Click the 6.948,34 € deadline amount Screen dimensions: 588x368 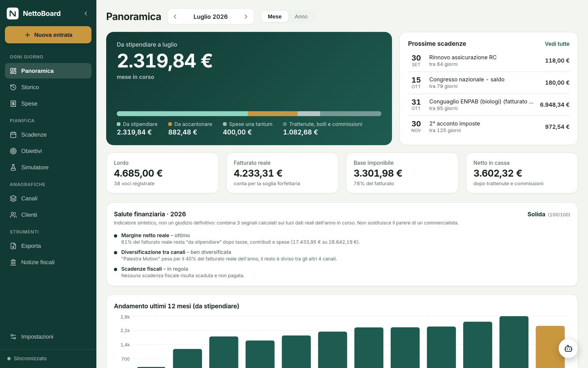click(555, 105)
